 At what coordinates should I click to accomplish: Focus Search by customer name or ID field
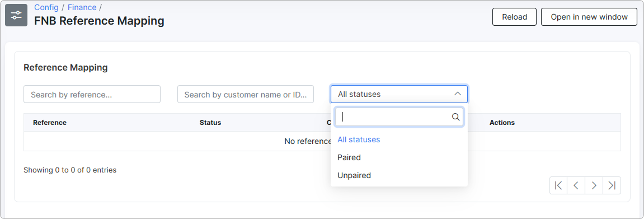[246, 94]
